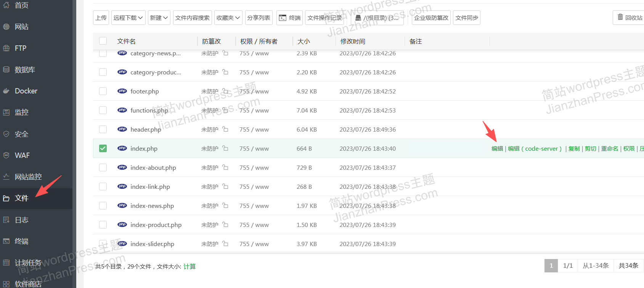Check the functions.php checkbox
Viewport: 644px width, 288px height.
coord(103,110)
